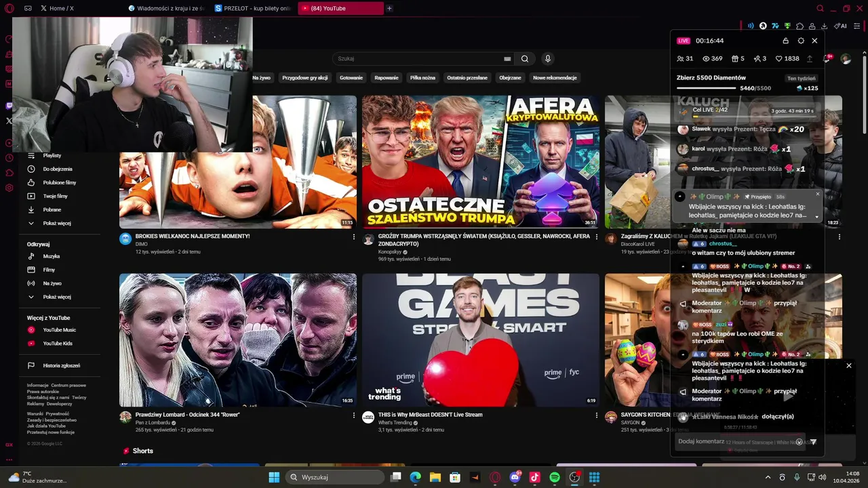
Task: Open the Twitch icon in Opera sidebar
Action: coord(9,106)
